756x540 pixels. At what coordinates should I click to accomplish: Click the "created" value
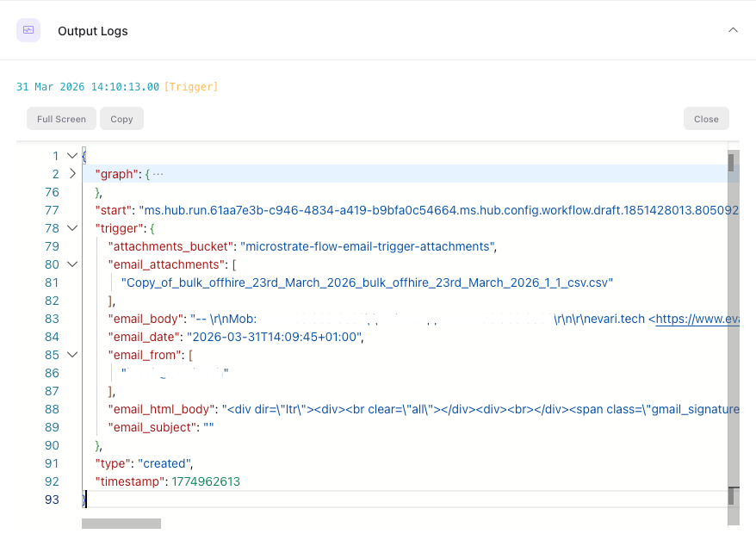click(x=164, y=463)
